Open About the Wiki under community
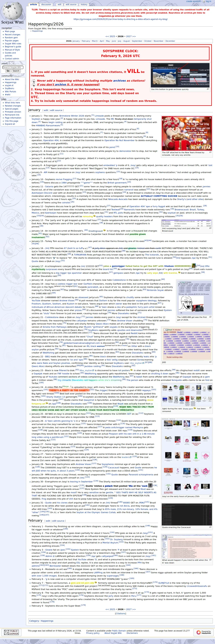The image size is (215, 644). click(x=12, y=80)
